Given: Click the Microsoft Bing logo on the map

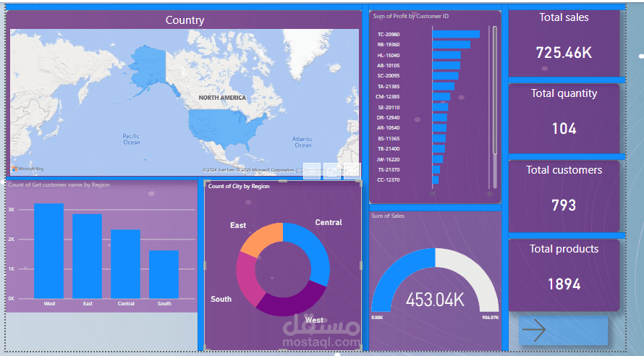Looking at the screenshot, I should click(x=27, y=169).
